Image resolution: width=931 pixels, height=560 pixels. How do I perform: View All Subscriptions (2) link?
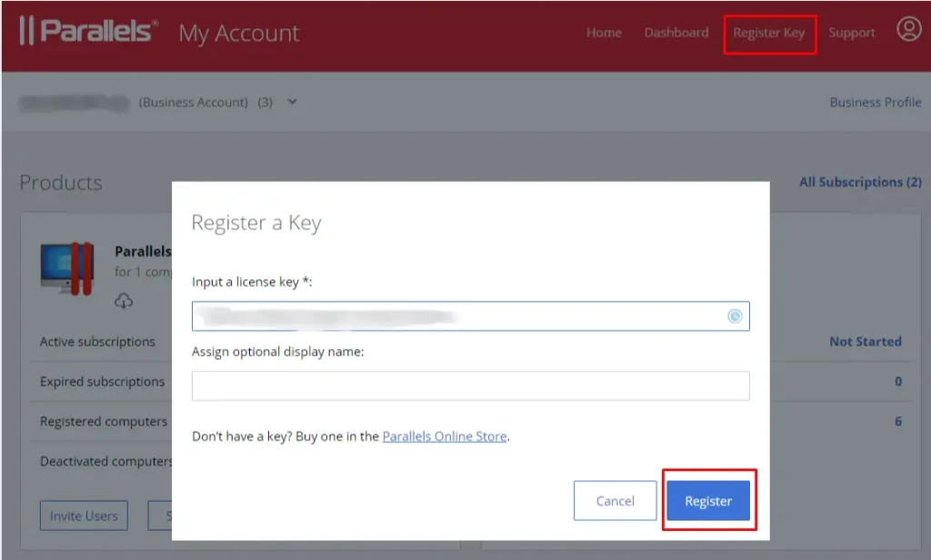[859, 182]
